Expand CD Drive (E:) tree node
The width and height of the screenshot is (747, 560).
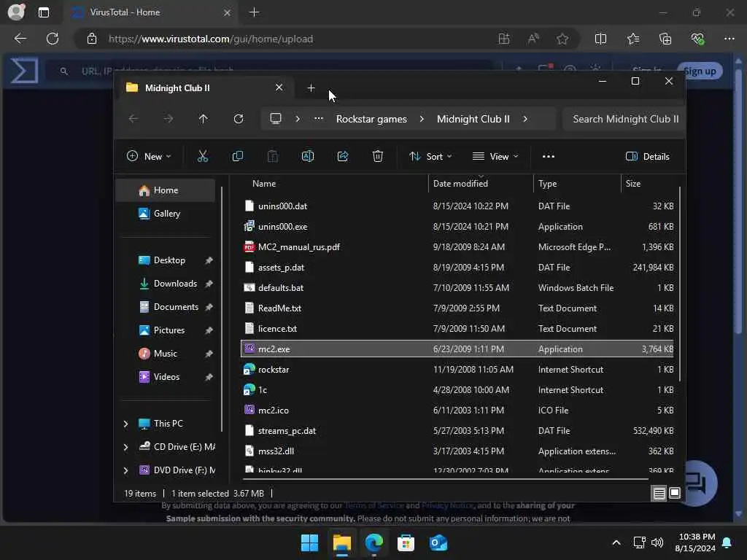click(x=125, y=447)
